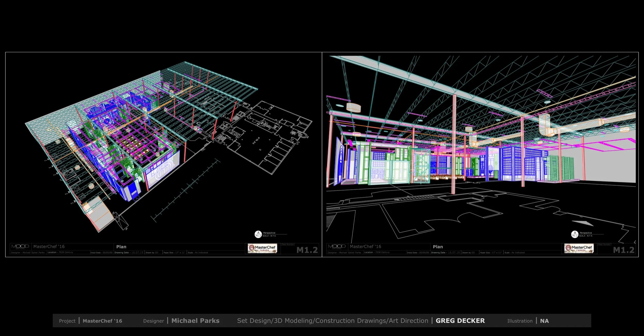The width and height of the screenshot is (644, 336).
Task: Select the MasterChef Canada logo on right title block
Action: 579,248
